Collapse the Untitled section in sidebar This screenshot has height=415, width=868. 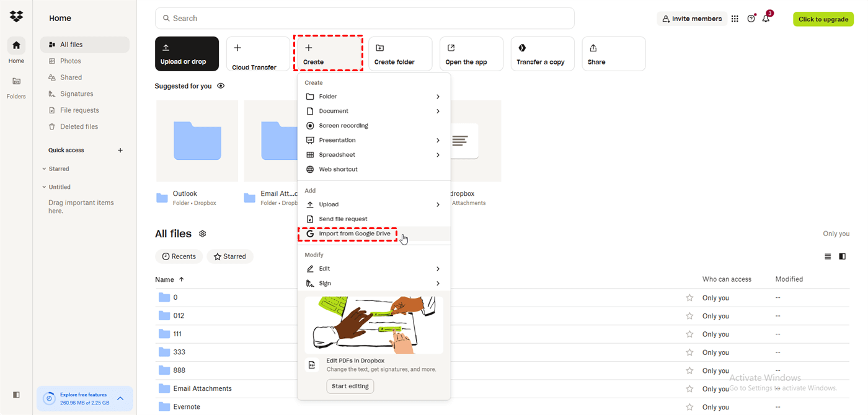44,187
